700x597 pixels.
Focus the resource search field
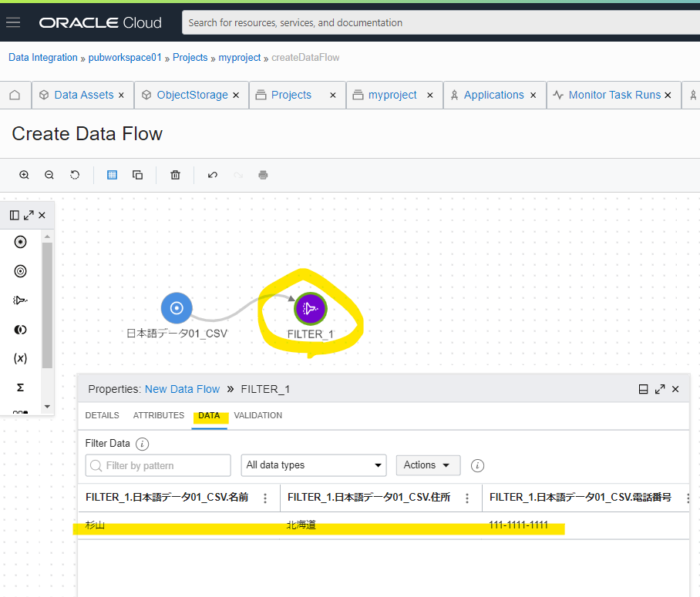click(x=441, y=23)
